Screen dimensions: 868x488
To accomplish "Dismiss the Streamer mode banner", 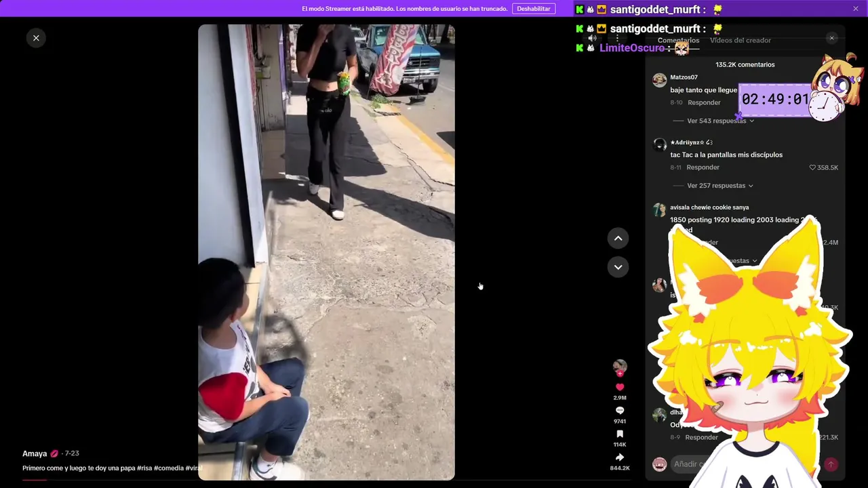I will (856, 9).
